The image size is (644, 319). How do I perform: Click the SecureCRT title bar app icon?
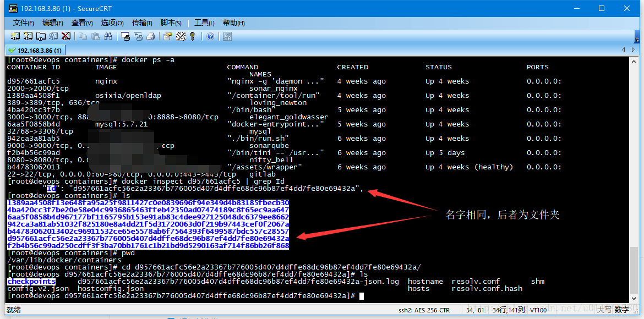tap(13, 8)
